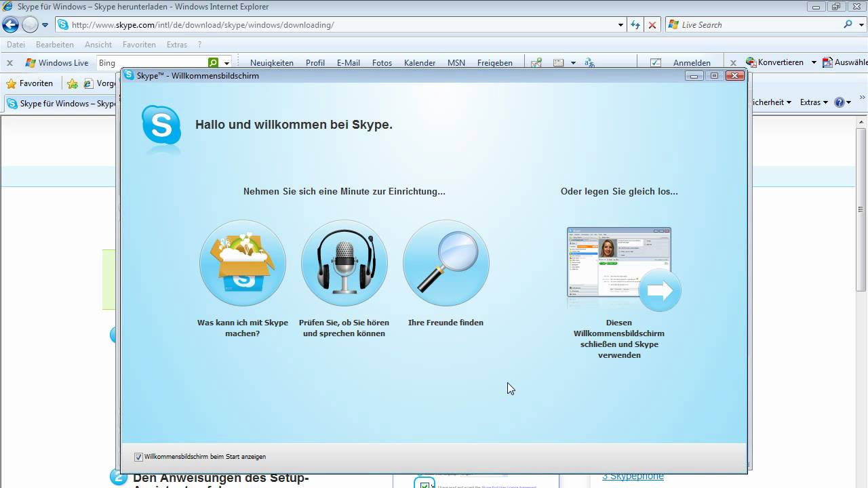Click the browser Forward button

pyautogui.click(x=30, y=25)
